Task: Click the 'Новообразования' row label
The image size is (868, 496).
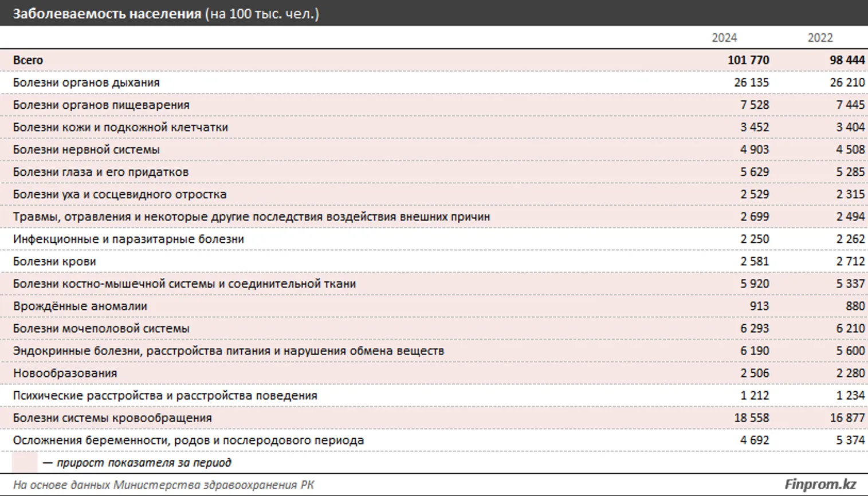Action: pos(65,373)
